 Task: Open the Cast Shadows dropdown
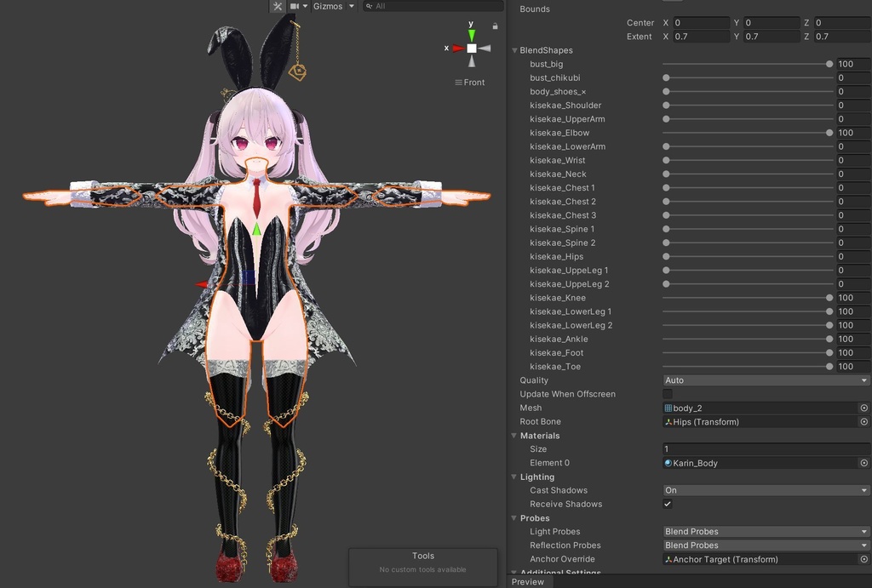(764, 490)
